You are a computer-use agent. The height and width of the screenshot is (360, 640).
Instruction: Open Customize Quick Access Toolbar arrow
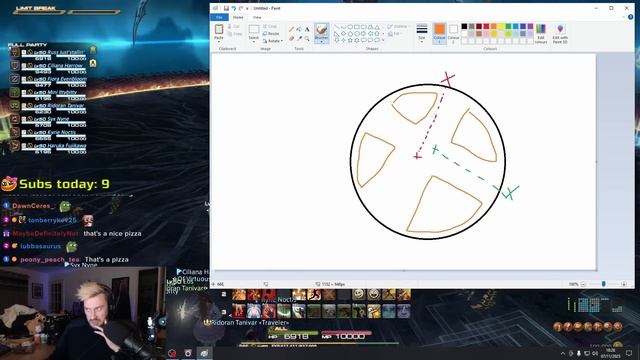coord(247,8)
